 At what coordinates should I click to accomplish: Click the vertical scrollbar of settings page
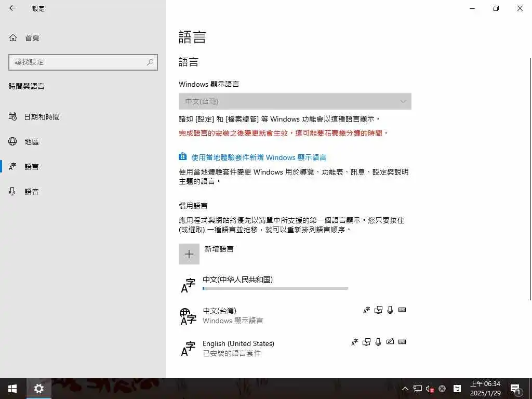[530, 179]
